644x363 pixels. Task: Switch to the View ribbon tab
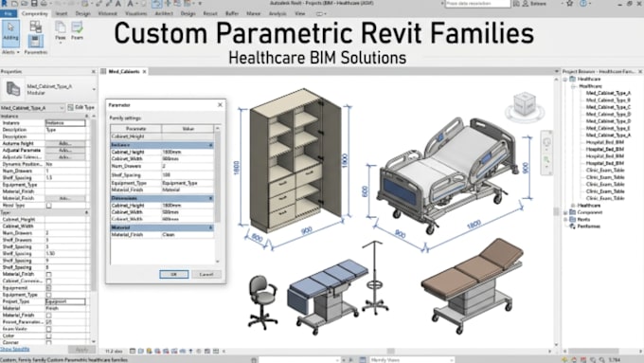[x=300, y=13]
